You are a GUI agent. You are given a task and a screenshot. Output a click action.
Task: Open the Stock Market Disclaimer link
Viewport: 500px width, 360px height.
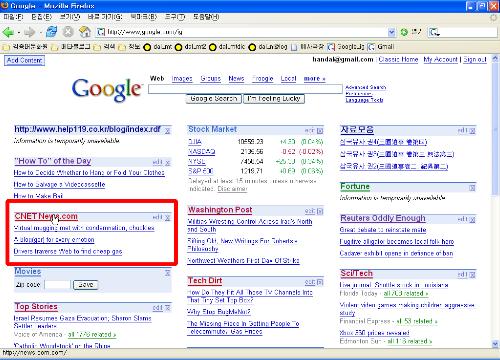(x=232, y=189)
